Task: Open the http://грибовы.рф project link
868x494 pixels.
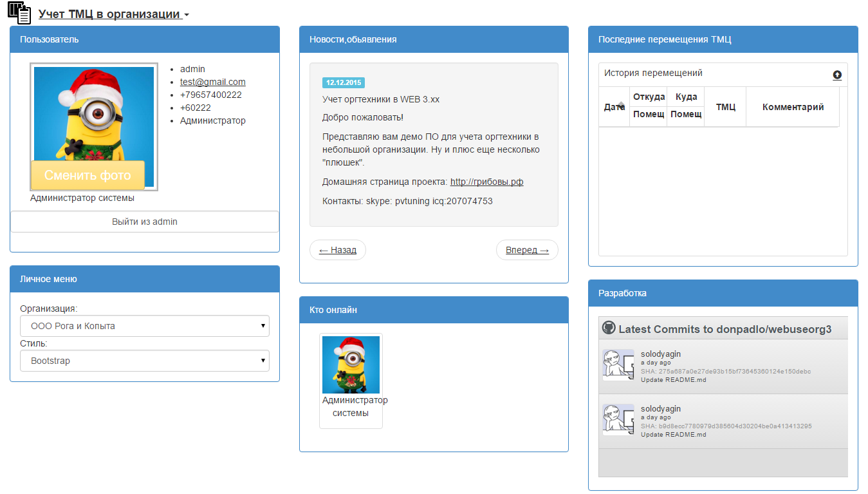Action: [x=486, y=182]
